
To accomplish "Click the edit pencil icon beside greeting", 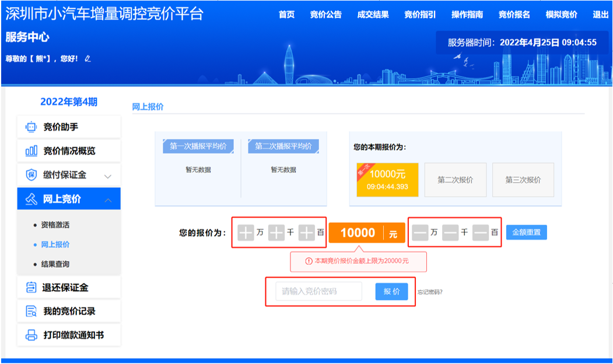I will pyautogui.click(x=88, y=59).
